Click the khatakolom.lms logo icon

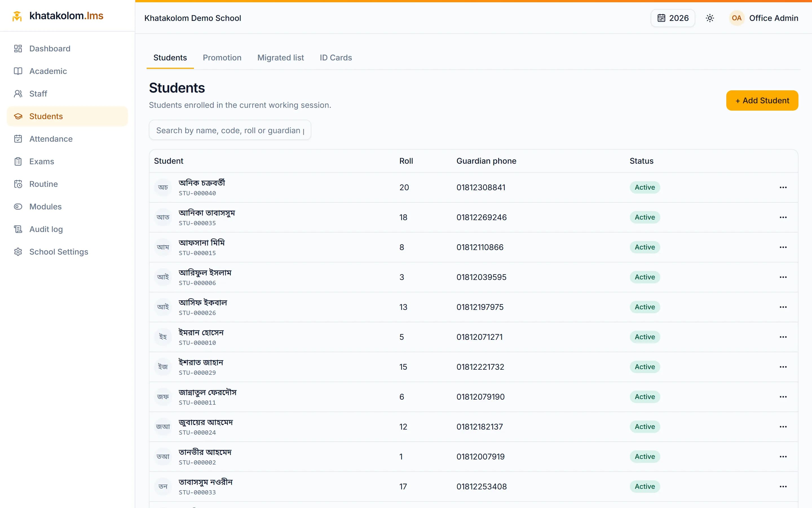(17, 16)
